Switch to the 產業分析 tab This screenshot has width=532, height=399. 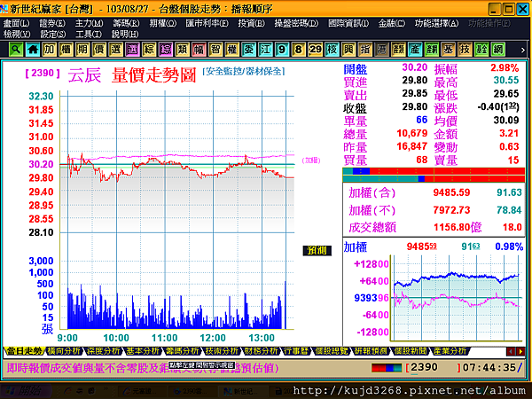450,351
